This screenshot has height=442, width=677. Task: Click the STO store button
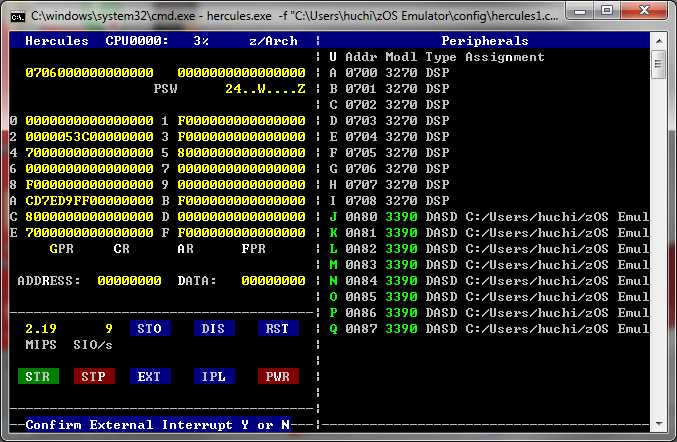click(149, 328)
